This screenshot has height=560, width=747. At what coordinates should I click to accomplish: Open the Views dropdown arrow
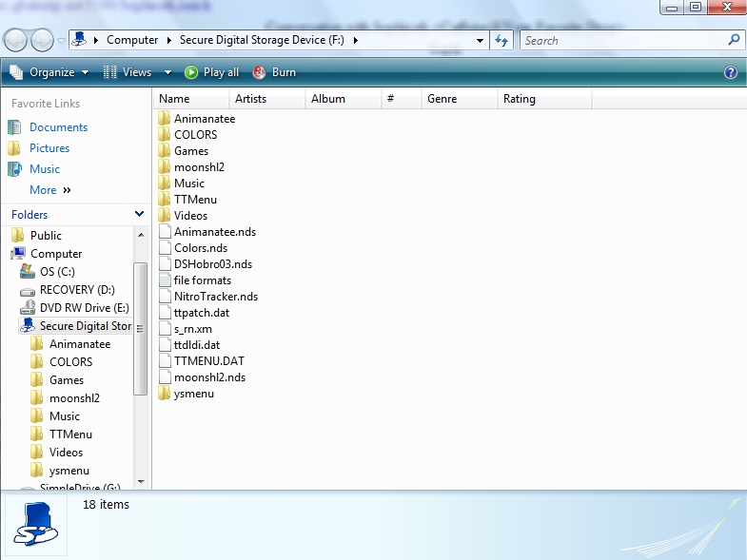(167, 72)
